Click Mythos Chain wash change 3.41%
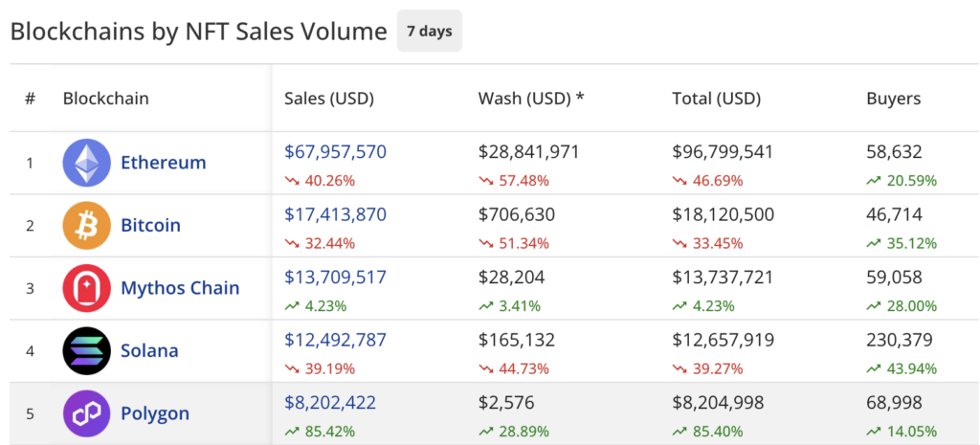The width and height of the screenshot is (980, 445). click(x=509, y=306)
